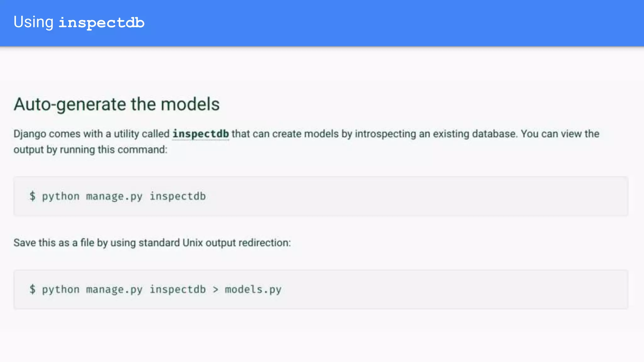Click "introspecting an existing database" in the paragraph
Screen dimensions: 644x362
pyautogui.click(x=436, y=134)
